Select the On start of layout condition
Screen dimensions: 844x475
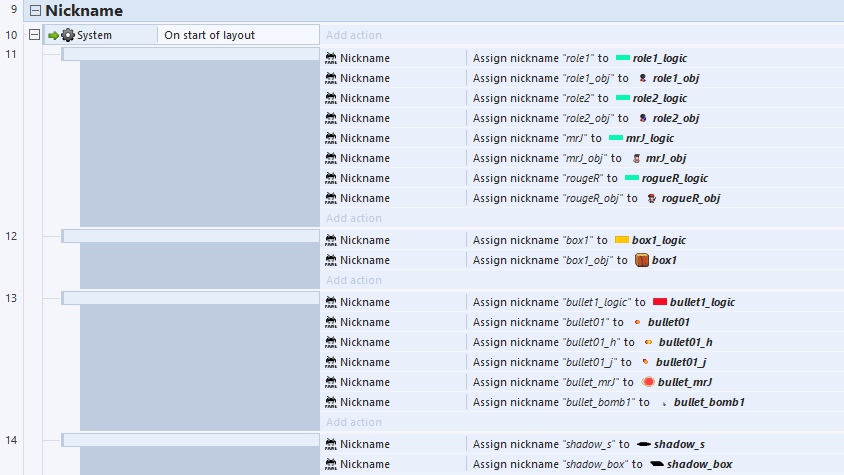pos(210,35)
